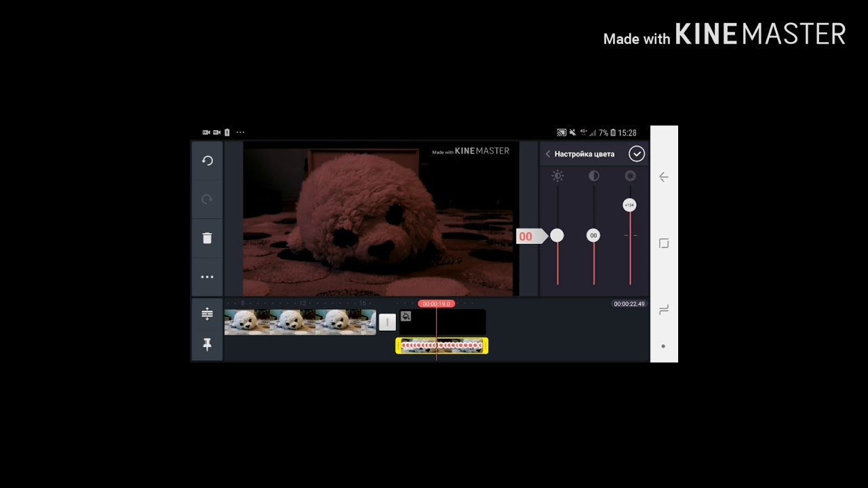Viewport: 868px width, 488px height.
Task: Click the timeline expand/collapse tracks icon
Action: click(208, 314)
